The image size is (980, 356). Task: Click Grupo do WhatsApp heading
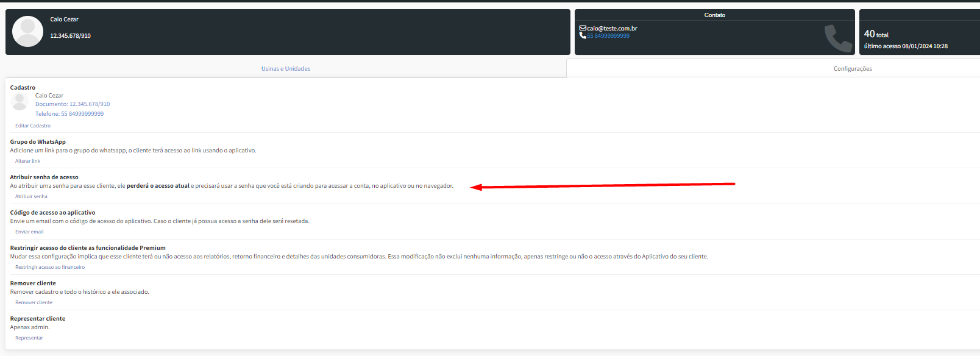tap(38, 142)
